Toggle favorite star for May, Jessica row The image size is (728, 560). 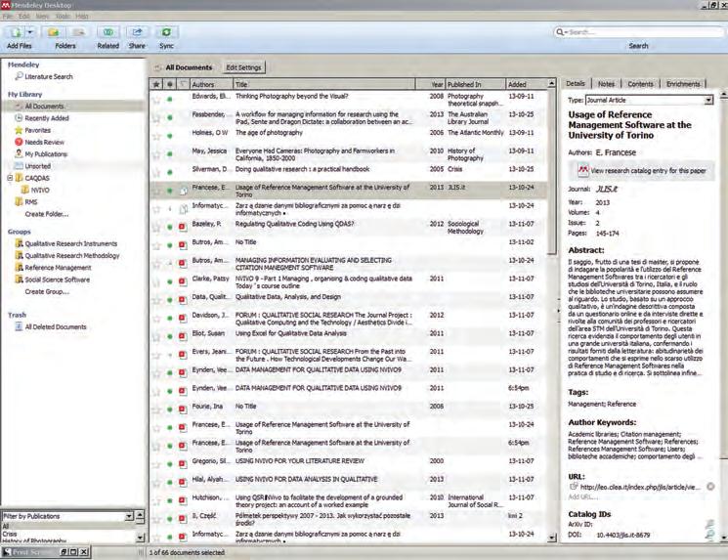156,154
